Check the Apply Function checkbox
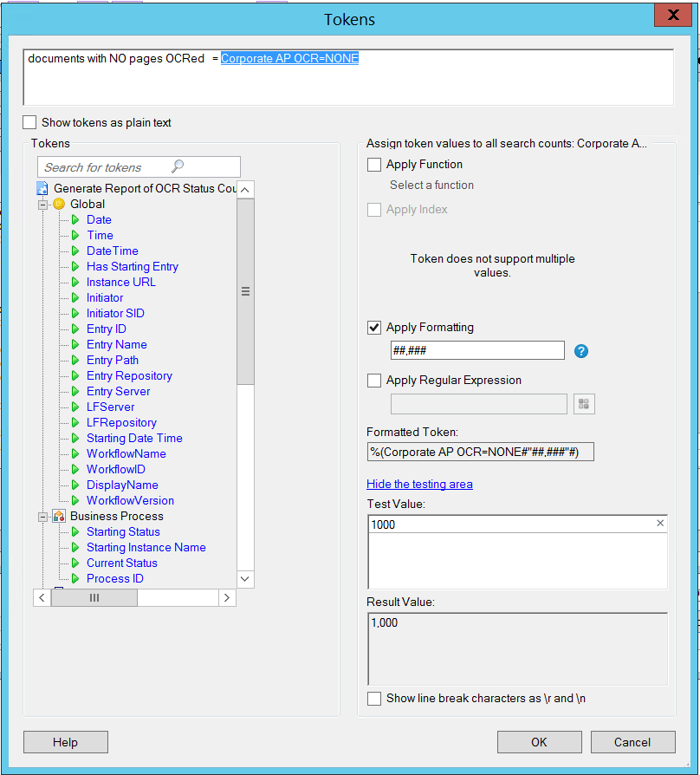This screenshot has width=700, height=775. [374, 165]
